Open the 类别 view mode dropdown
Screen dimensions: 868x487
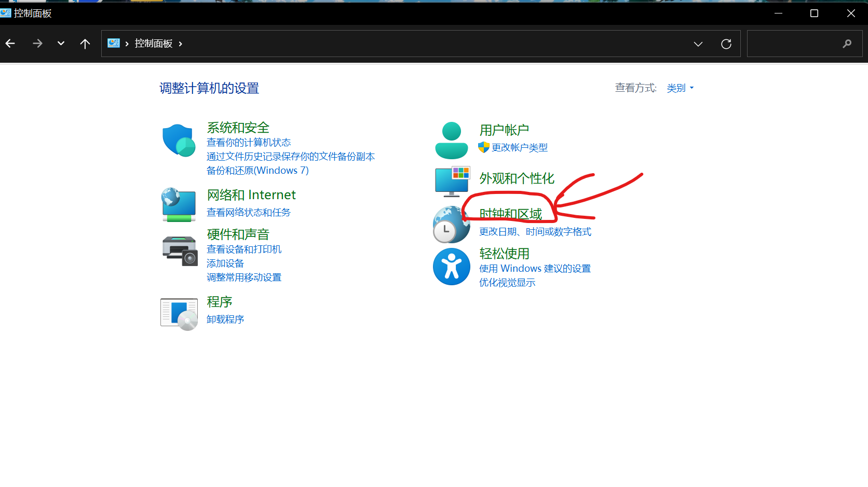[680, 88]
